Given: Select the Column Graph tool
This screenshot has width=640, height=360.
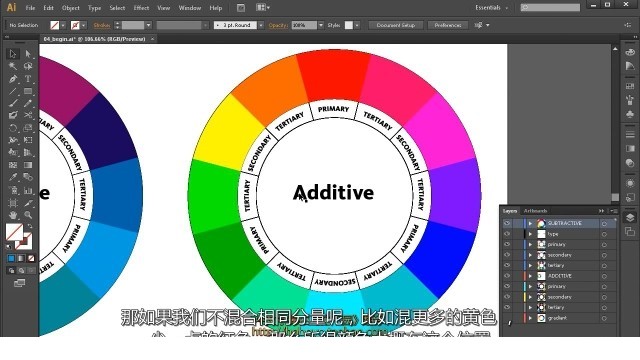Looking at the screenshot, I should (x=28, y=190).
